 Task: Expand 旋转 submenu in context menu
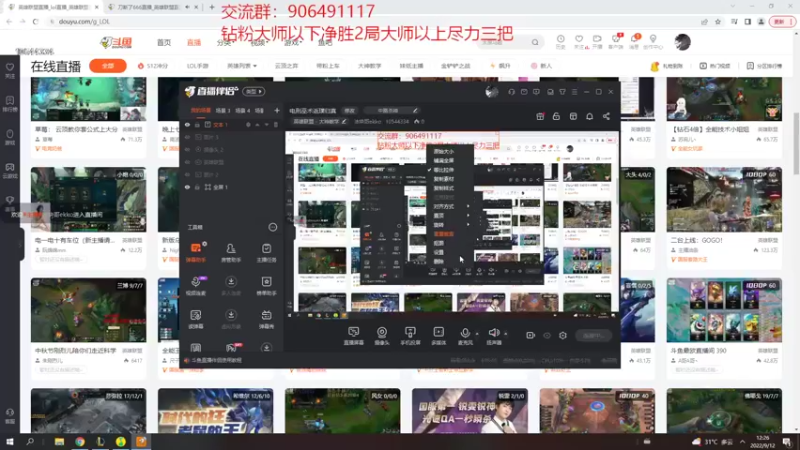(451, 225)
